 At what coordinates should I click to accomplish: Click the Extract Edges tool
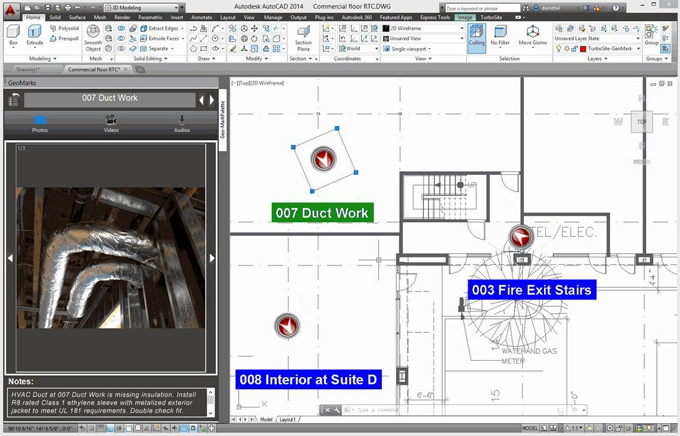tap(160, 28)
